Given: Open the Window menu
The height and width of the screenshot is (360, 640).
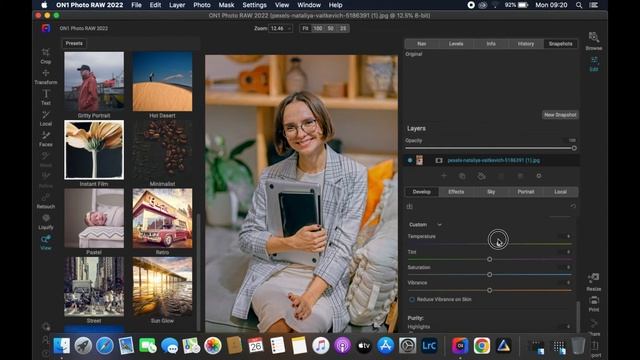Looking at the screenshot, I should [x=309, y=5].
